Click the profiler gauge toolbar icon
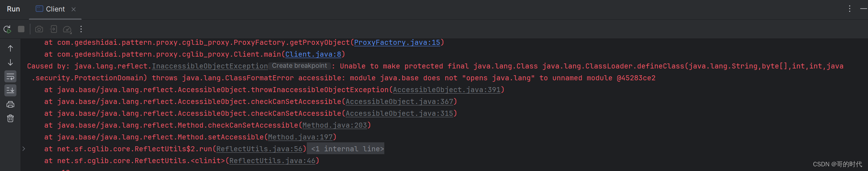Image resolution: width=868 pixels, height=171 pixels. tap(67, 29)
